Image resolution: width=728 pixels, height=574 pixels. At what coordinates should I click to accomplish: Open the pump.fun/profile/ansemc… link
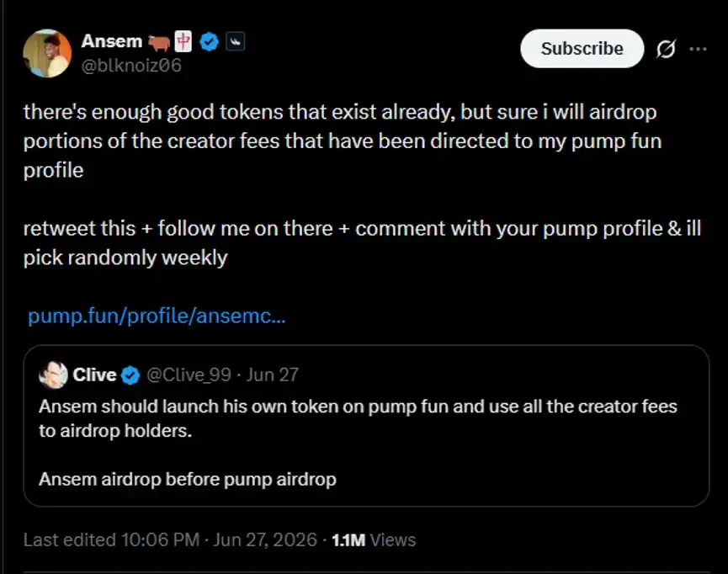[157, 316]
